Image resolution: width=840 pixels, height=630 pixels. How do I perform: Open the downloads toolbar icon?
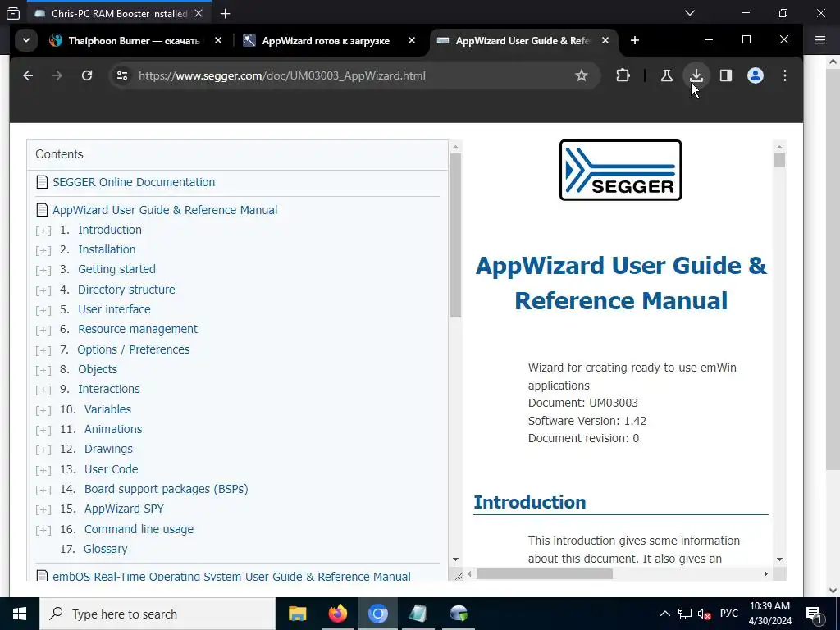(696, 75)
